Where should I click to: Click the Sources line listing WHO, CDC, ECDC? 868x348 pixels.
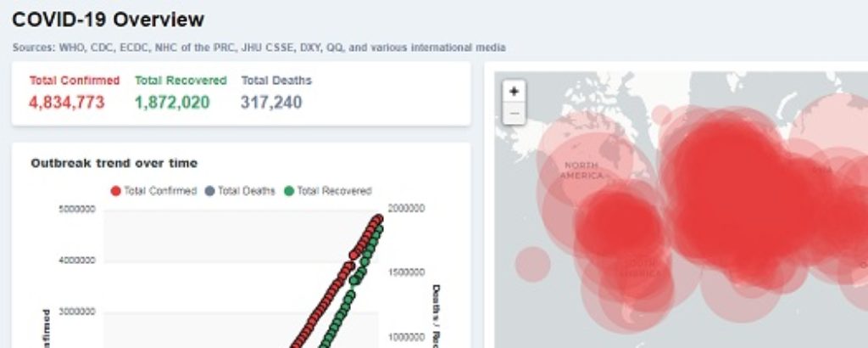259,48
